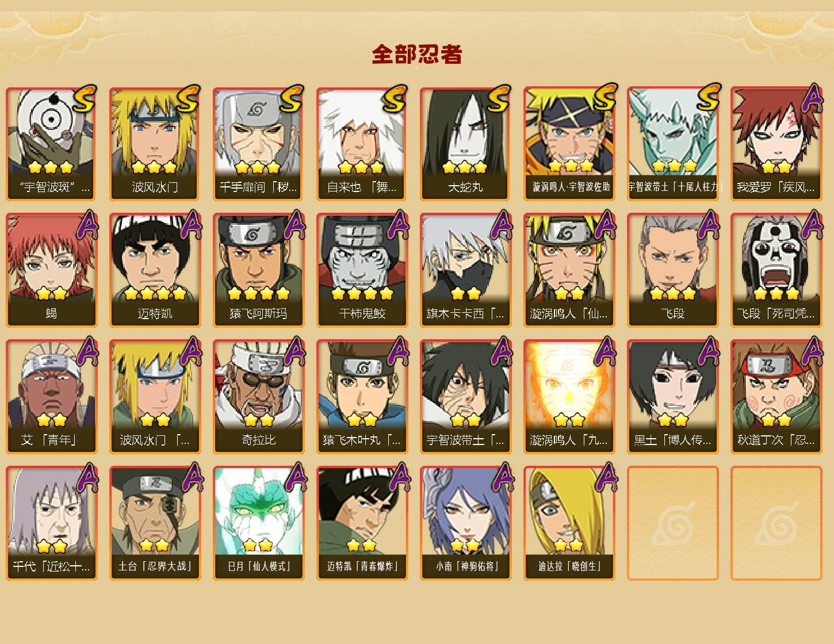834x644 pixels.
Task: Select the 巳月「仙人模式」 ninja card
Action: [x=259, y=523]
